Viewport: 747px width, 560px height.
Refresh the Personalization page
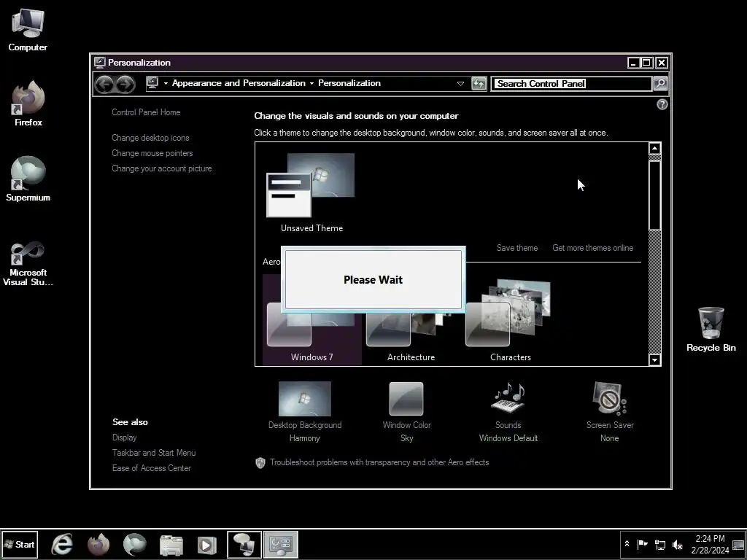(x=479, y=83)
